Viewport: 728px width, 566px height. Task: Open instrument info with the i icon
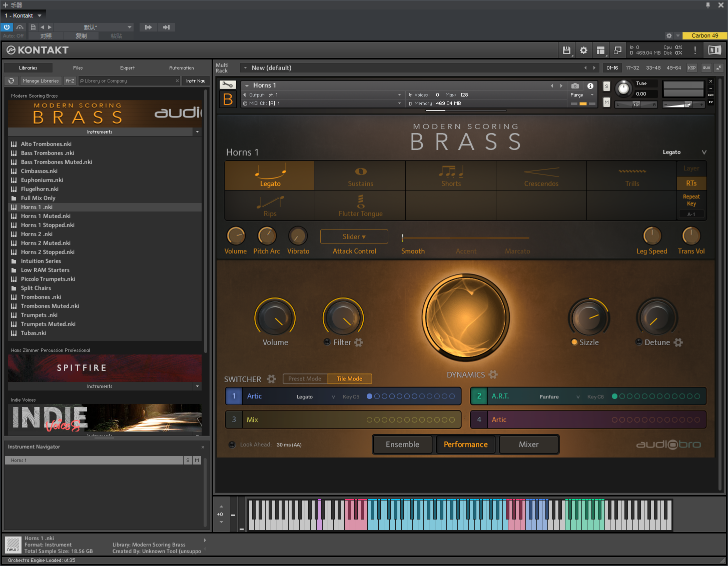point(589,85)
